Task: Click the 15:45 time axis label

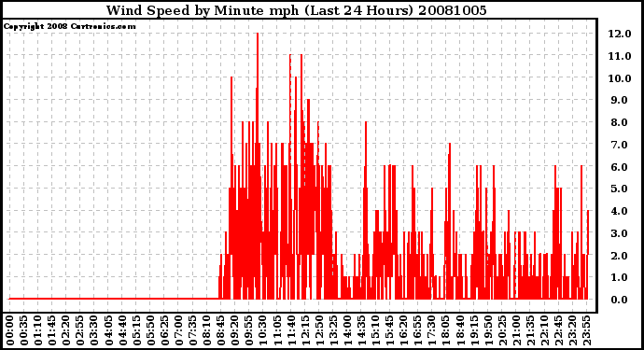Action: click(389, 330)
